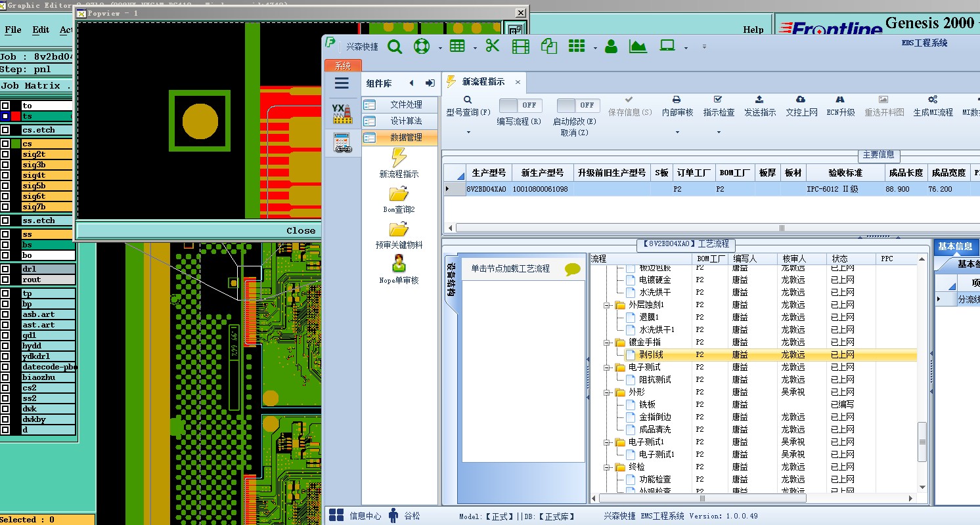This screenshot has width=980, height=525.
Task: Click the copy documents icon in toolbar
Action: (549, 46)
